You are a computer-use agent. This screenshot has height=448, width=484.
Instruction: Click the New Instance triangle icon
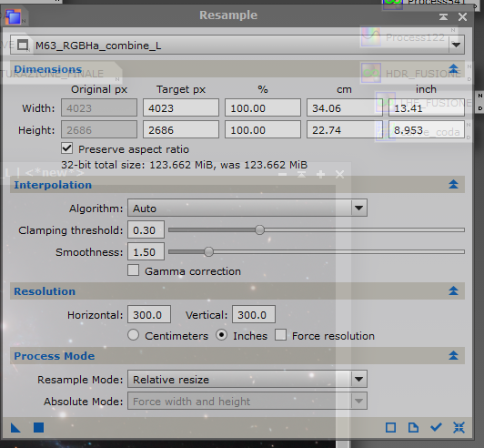(15, 428)
